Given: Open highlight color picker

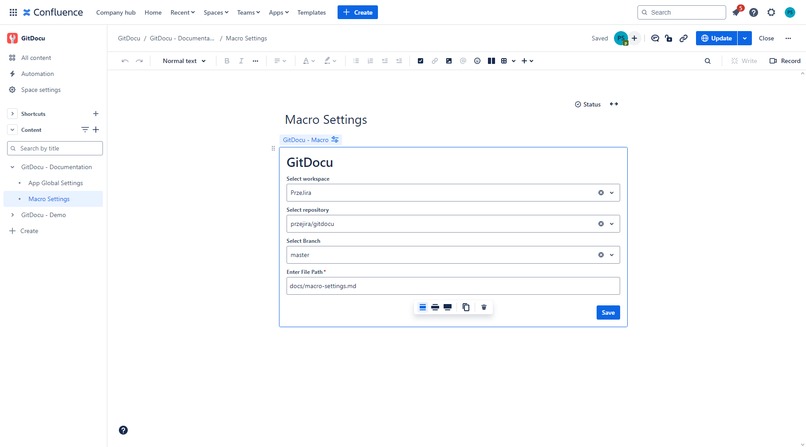Looking at the screenshot, I should pos(330,61).
